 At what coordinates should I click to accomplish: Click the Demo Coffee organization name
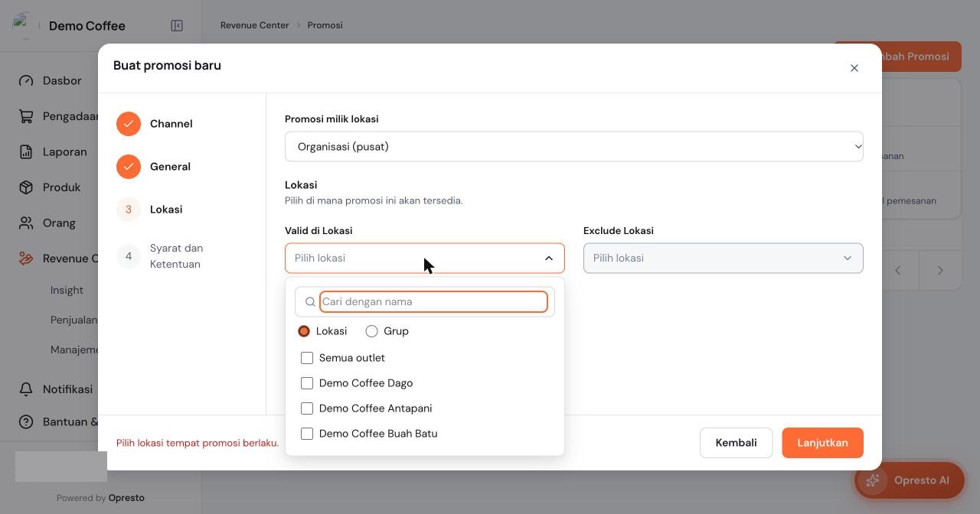coord(87,26)
